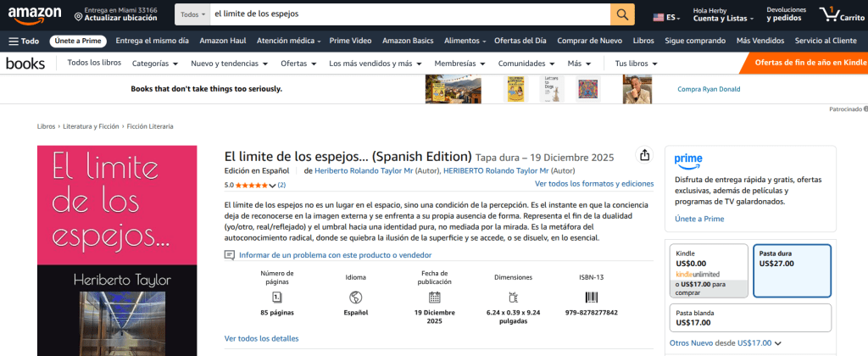Image resolution: width=868 pixels, height=356 pixels.
Task: Click the Amazon logo
Action: point(34,15)
